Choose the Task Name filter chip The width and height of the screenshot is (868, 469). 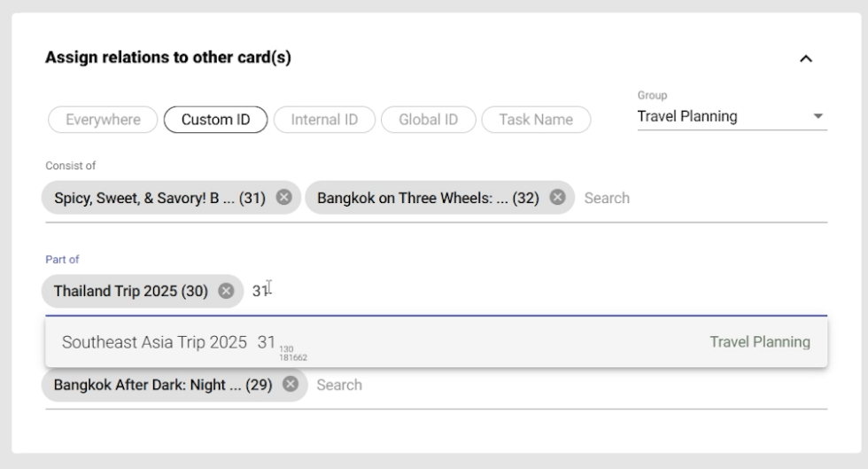(x=536, y=120)
